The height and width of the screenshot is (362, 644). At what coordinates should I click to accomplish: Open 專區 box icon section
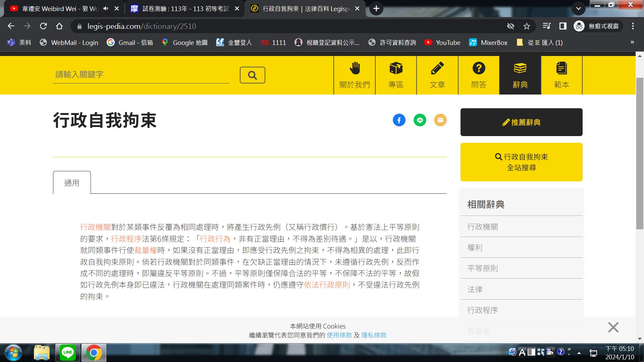tap(396, 75)
